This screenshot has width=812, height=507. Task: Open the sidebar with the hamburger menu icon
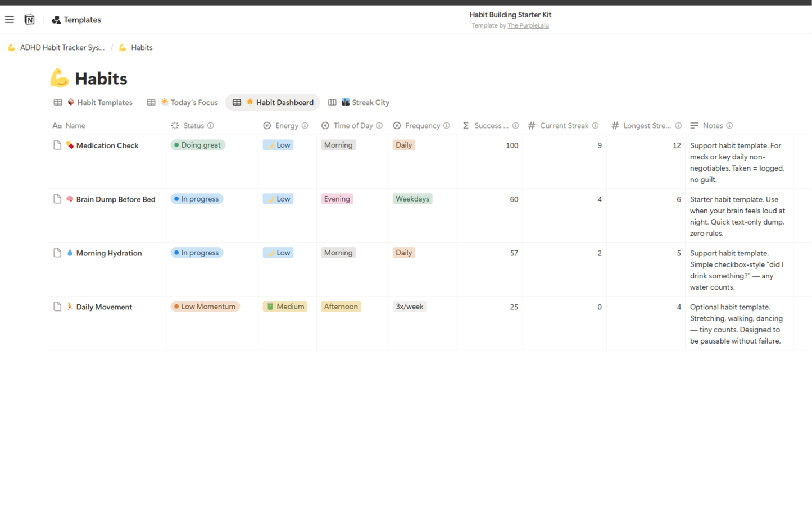pos(9,19)
